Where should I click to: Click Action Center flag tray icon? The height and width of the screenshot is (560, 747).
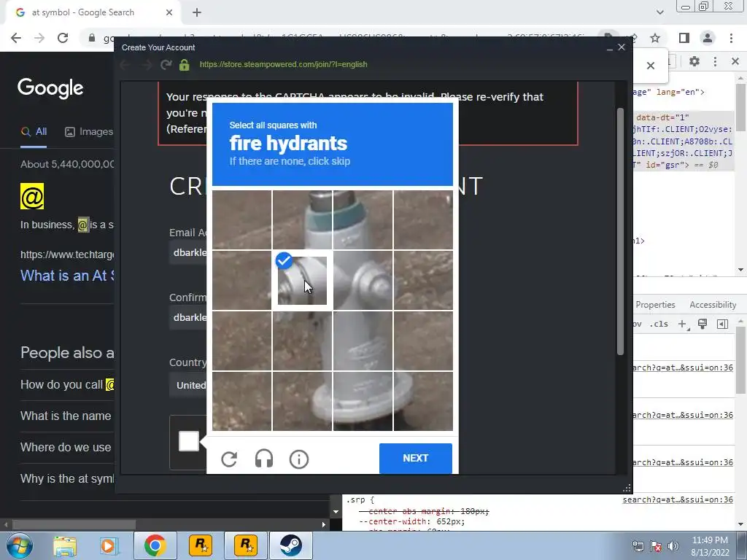point(656,546)
